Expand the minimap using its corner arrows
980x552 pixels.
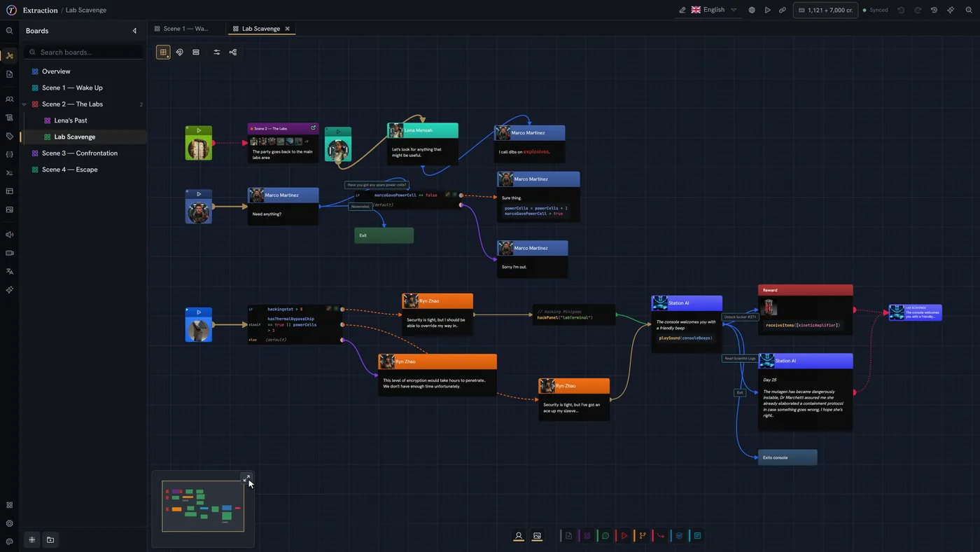[246, 478]
